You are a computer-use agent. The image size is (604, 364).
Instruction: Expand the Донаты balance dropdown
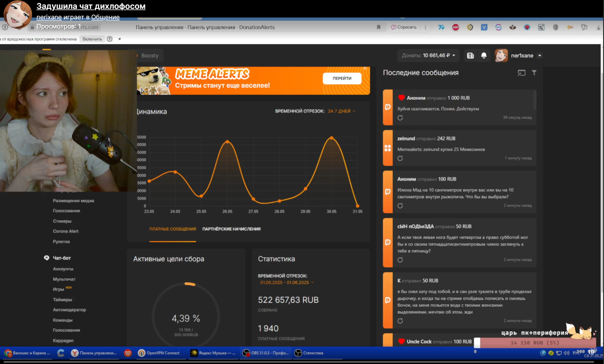pos(428,55)
